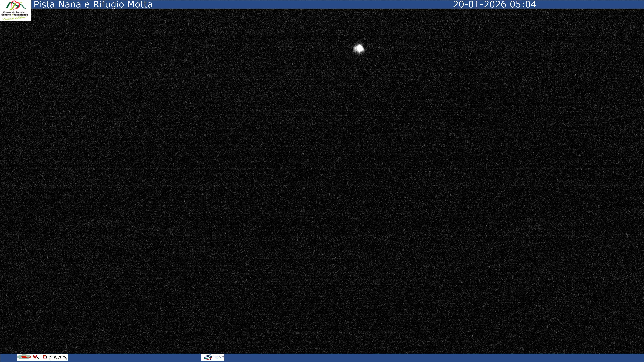Viewport: 644px width, 362px height.
Task: Click the 'montagna ITALIA' logo text
Action: pos(218,357)
